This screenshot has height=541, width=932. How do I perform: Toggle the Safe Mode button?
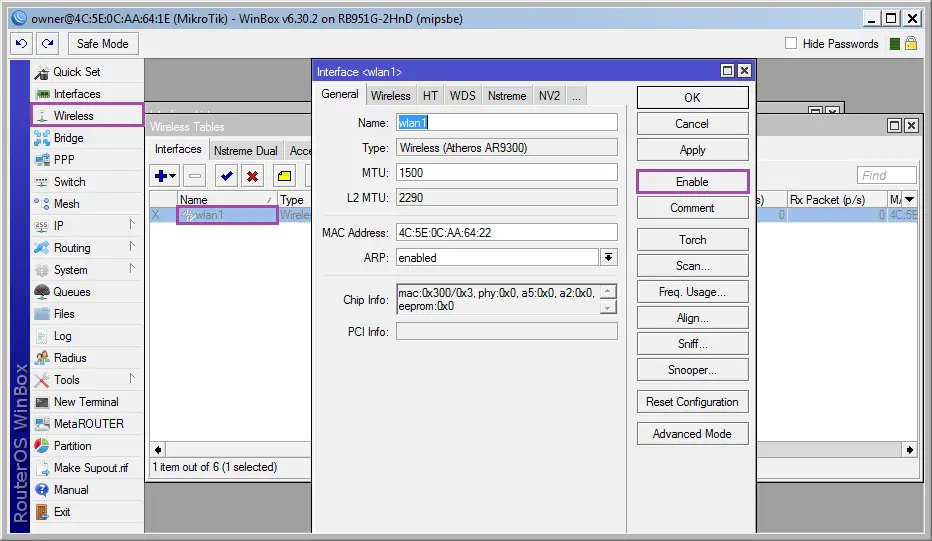point(102,43)
